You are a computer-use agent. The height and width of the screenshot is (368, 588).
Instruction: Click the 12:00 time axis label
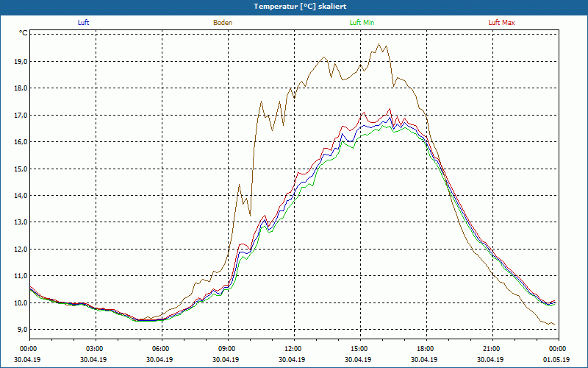tap(292, 349)
